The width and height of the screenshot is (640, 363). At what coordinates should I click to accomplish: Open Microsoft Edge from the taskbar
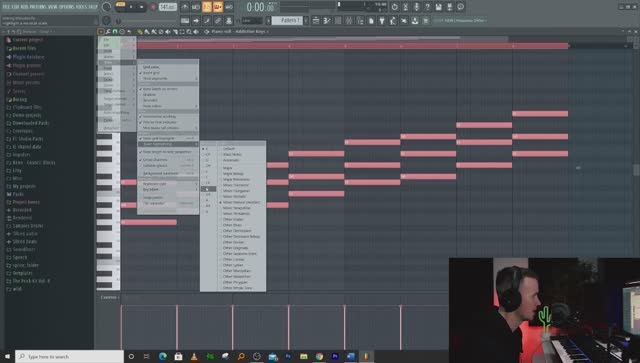point(163,356)
